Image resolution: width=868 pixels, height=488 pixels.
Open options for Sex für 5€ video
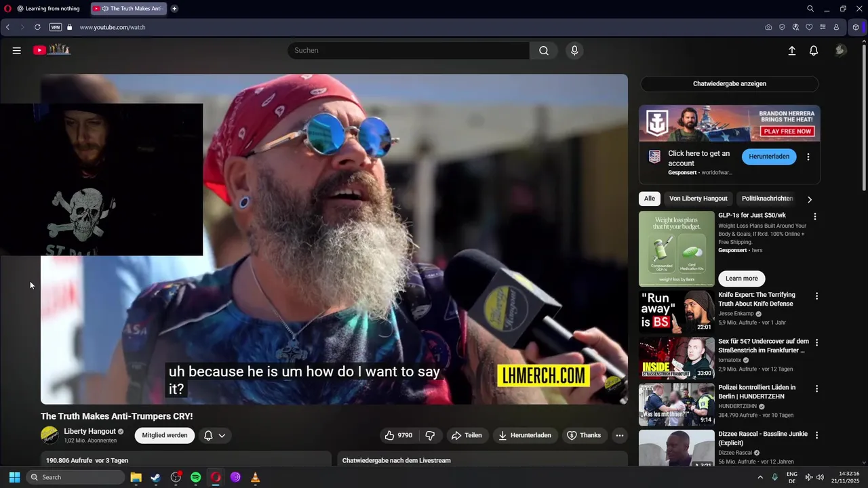click(816, 342)
